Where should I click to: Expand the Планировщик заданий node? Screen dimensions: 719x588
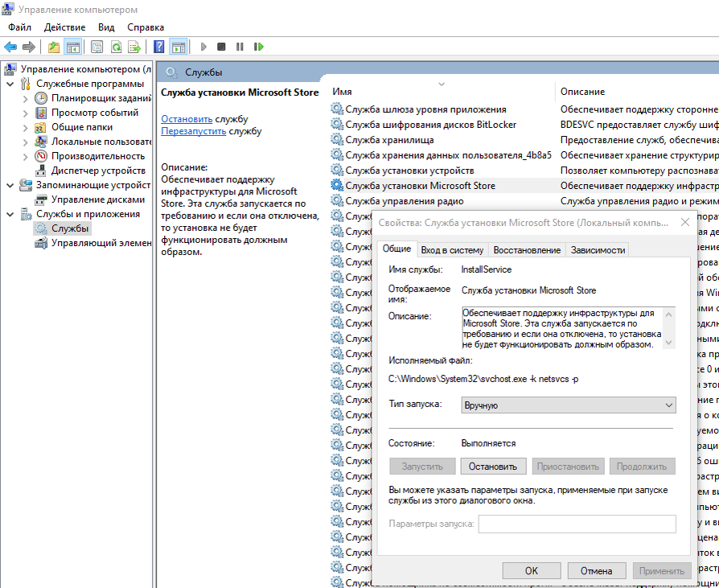26,98
